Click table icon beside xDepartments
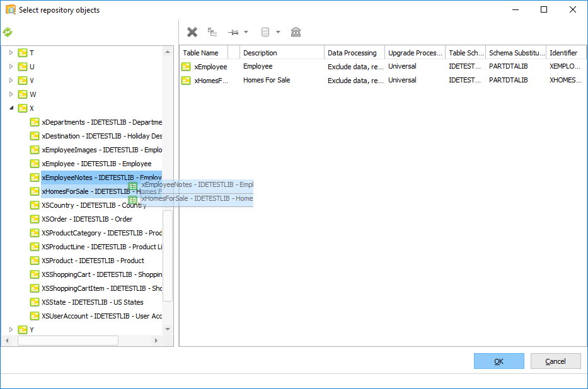588x389 pixels. click(35, 122)
